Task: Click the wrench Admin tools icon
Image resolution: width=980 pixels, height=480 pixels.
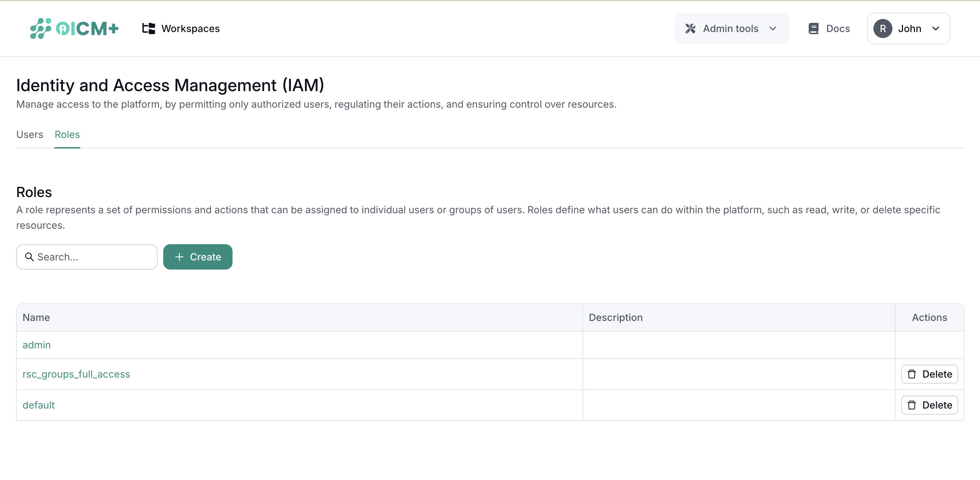Action: click(691, 28)
